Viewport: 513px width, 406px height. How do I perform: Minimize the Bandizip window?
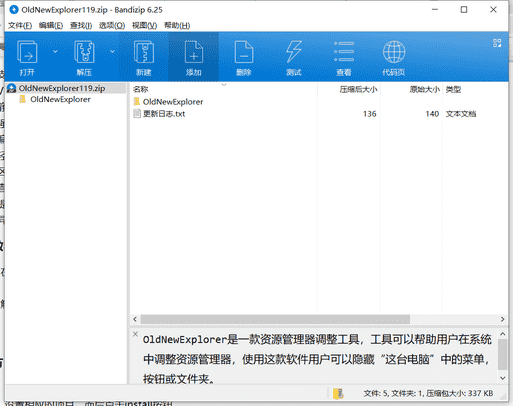click(x=435, y=10)
